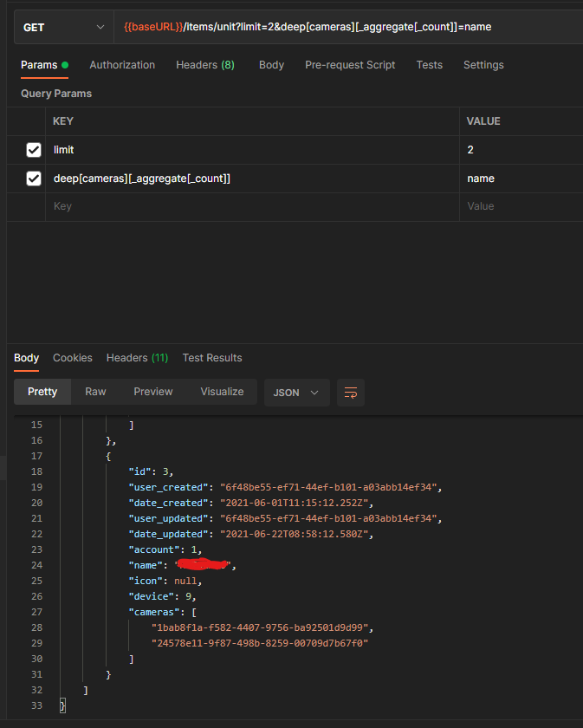Open the request Settings tab
This screenshot has width=583, height=728.
483,65
